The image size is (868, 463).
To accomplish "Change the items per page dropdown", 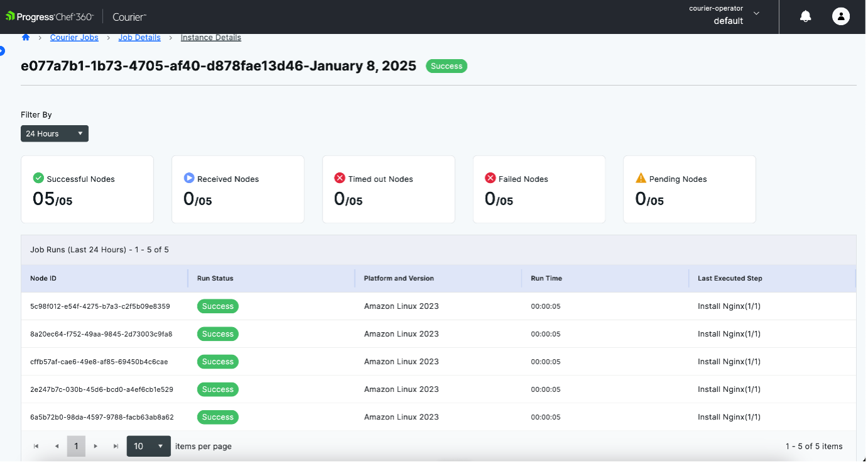I will point(148,446).
